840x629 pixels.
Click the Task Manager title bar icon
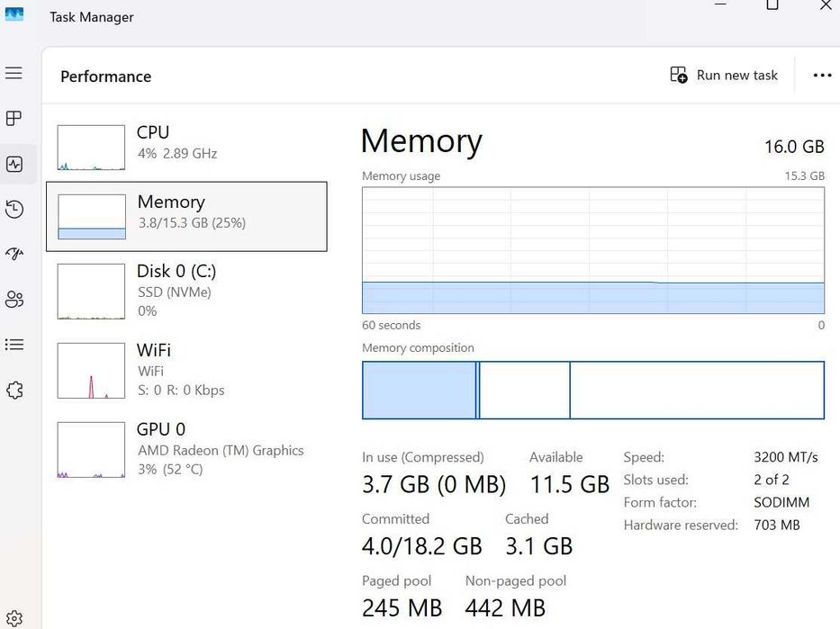pyautogui.click(x=14, y=15)
